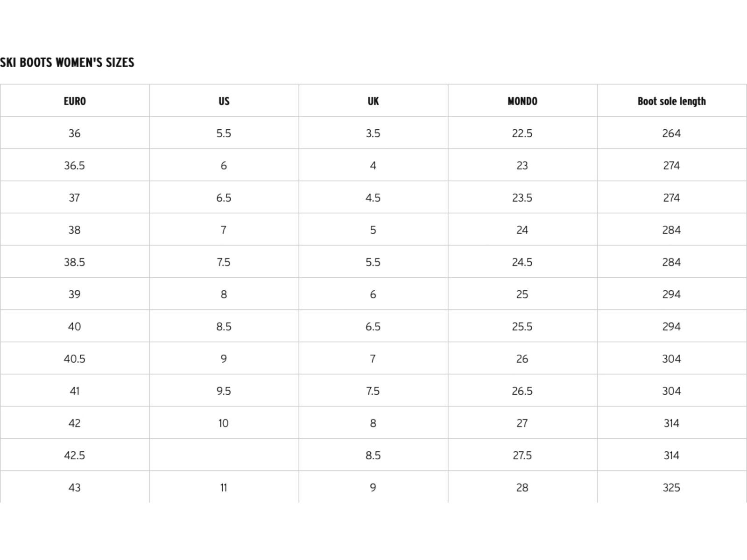Click boot sole length 264
The image size is (747, 560).
pyautogui.click(x=672, y=133)
